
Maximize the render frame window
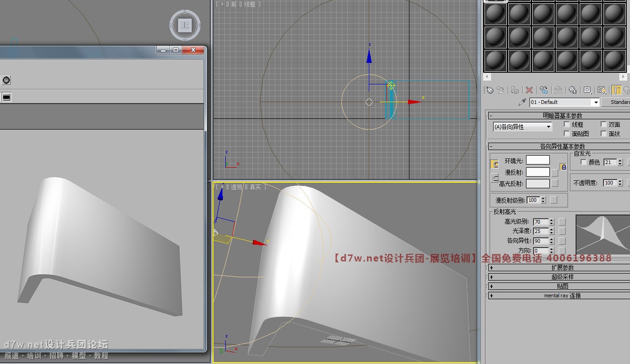pos(176,50)
